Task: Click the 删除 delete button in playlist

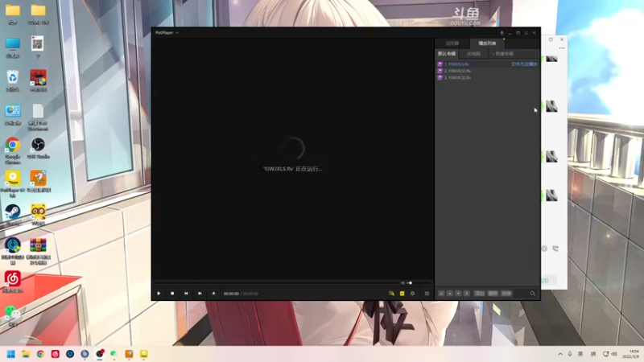Action: 493,294
